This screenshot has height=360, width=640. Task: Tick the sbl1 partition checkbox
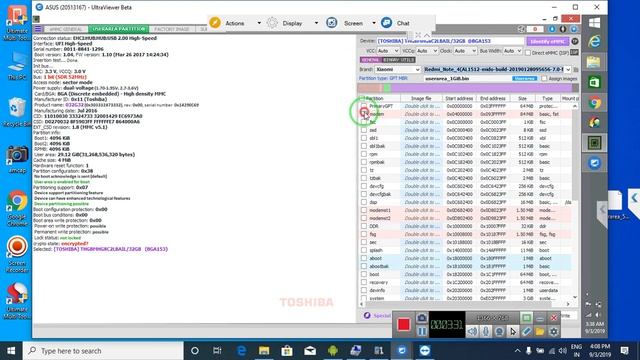pyautogui.click(x=364, y=138)
